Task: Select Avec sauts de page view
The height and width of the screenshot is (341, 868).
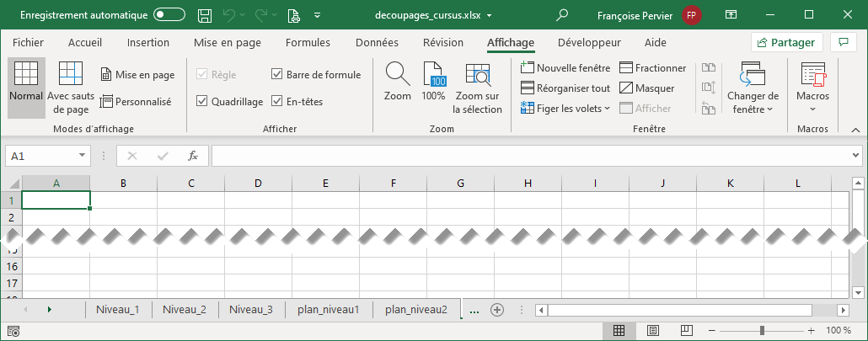Action: 70,88
